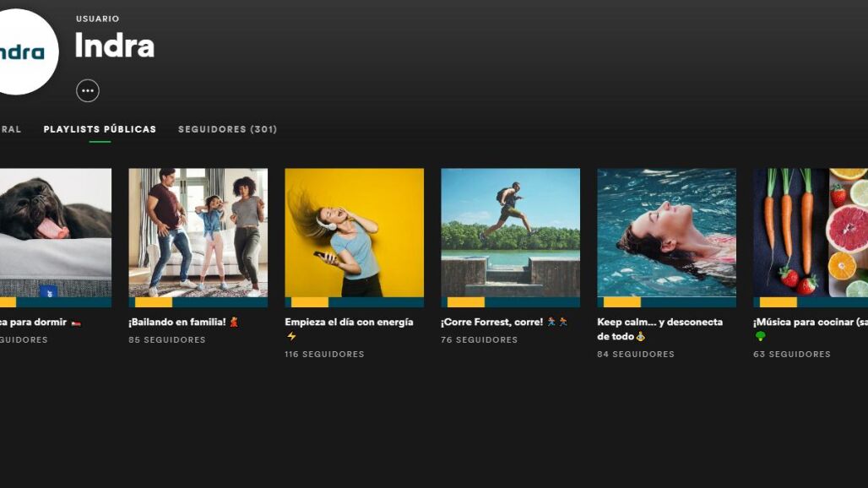Click Keep calm... y desconecta de todo title

coord(659,328)
